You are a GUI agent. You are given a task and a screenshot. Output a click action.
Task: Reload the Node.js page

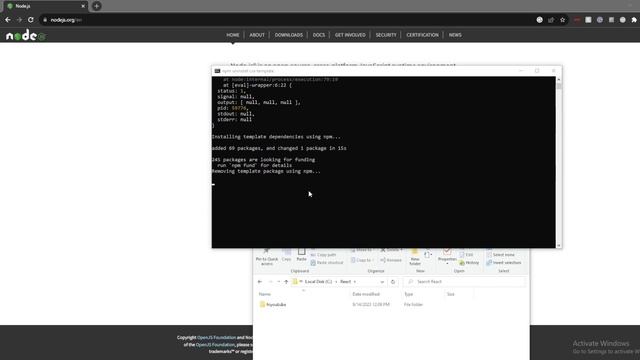click(31, 20)
